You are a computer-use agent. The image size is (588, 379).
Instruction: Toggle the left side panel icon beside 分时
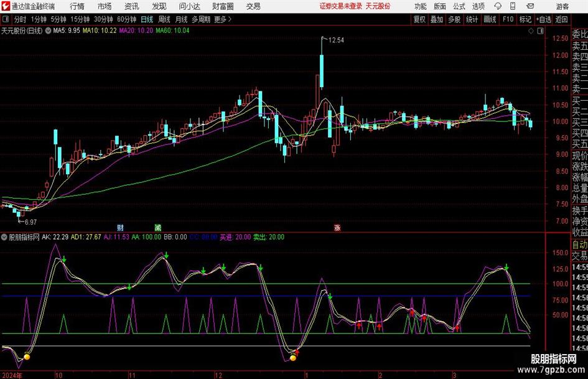pyautogui.click(x=5, y=19)
